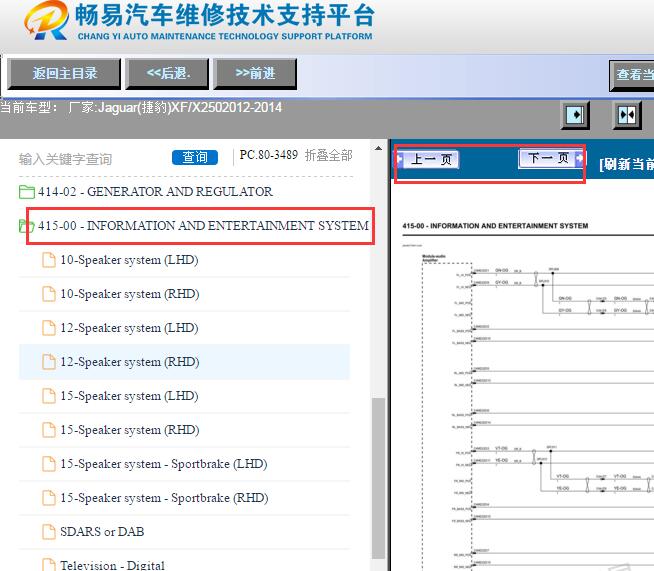Screen dimensions: 654x571
Task: Open 15-Speaker system (LHD) document
Action: point(129,396)
